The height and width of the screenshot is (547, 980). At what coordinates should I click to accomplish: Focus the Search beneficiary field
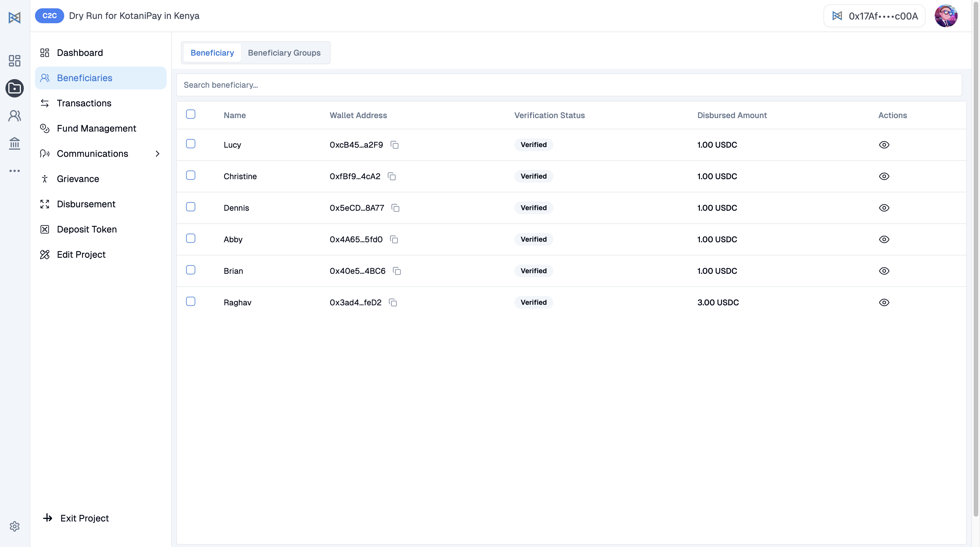pos(569,85)
